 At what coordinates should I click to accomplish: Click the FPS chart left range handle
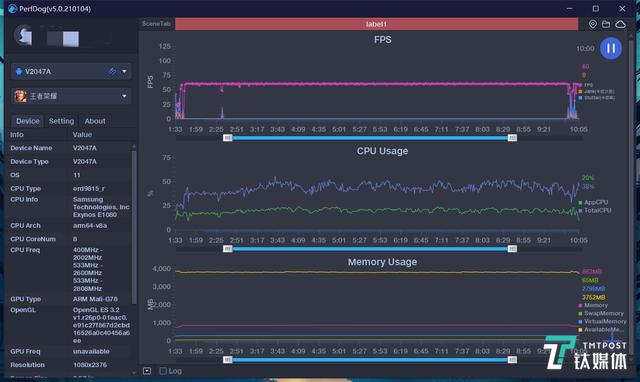(x=228, y=138)
